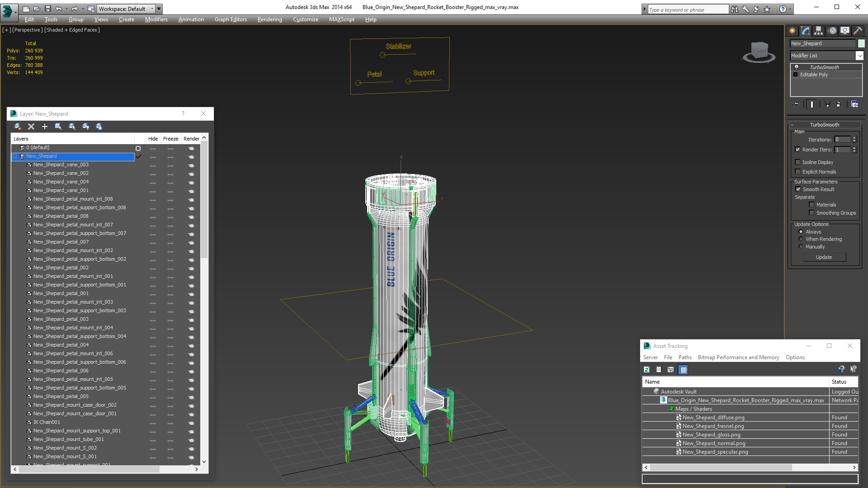The width and height of the screenshot is (868, 488).
Task: Click the Save File floppy icon
Action: (x=47, y=9)
